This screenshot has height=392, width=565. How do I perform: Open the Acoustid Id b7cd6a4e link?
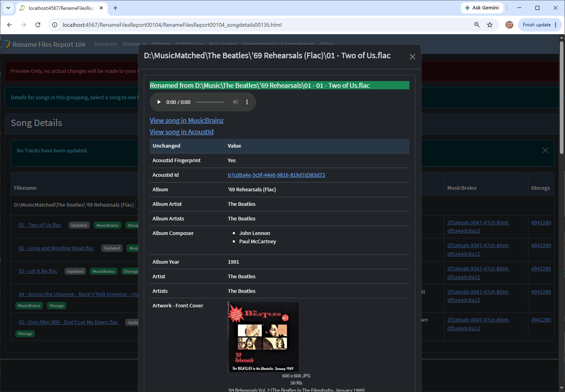pos(277,175)
